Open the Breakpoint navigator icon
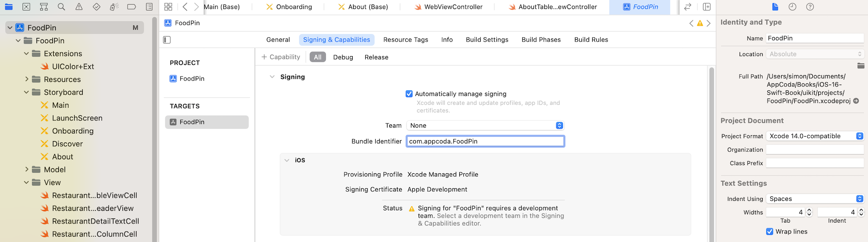Screen dimensions: 868x242 click(x=132, y=7)
